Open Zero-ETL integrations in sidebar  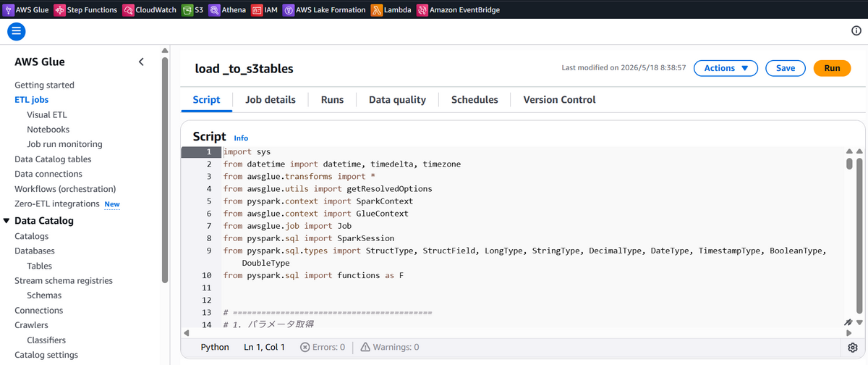click(57, 204)
